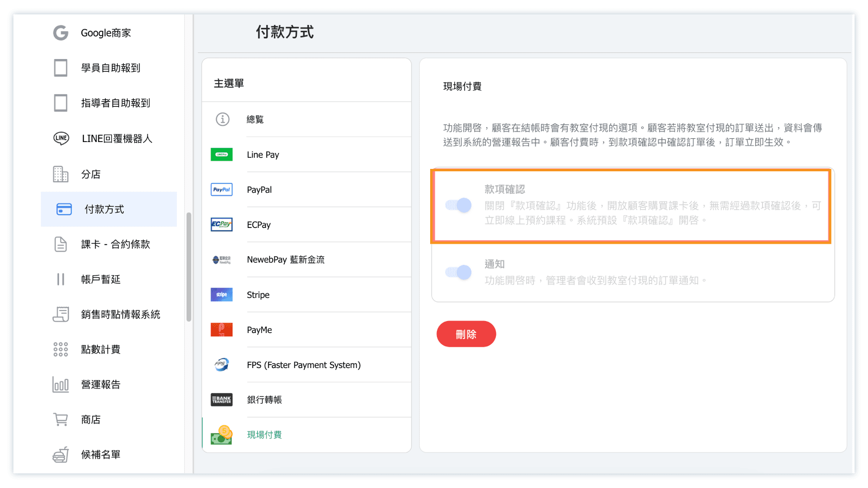Click the 商店 shopping cart icon
Viewport: 868px width, 488px height.
pos(61,419)
